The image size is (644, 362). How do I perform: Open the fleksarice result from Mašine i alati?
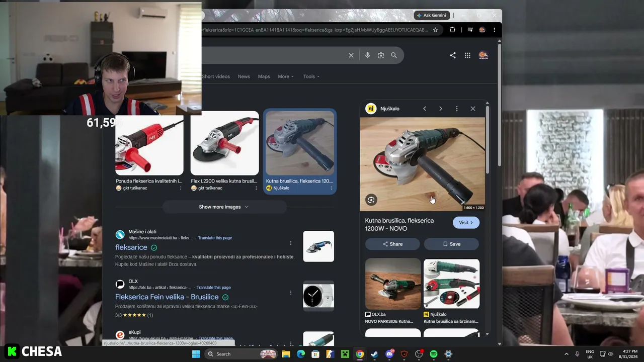[x=131, y=247]
